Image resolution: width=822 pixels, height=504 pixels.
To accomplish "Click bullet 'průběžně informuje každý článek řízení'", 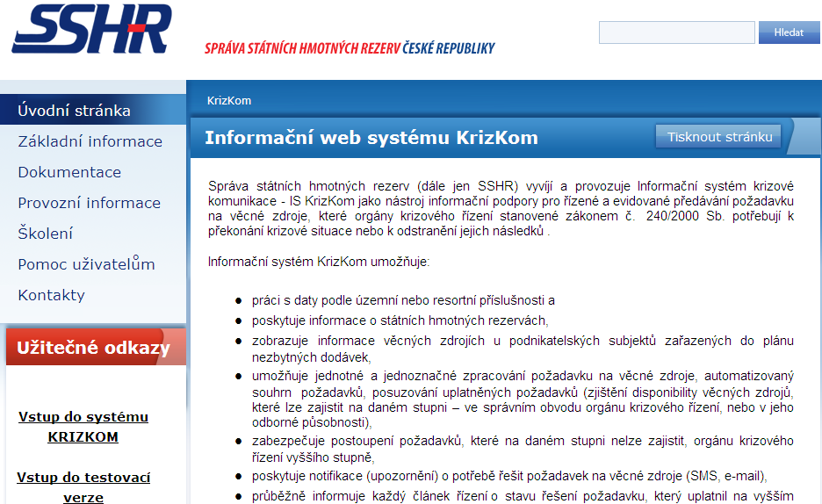I will tap(523, 496).
